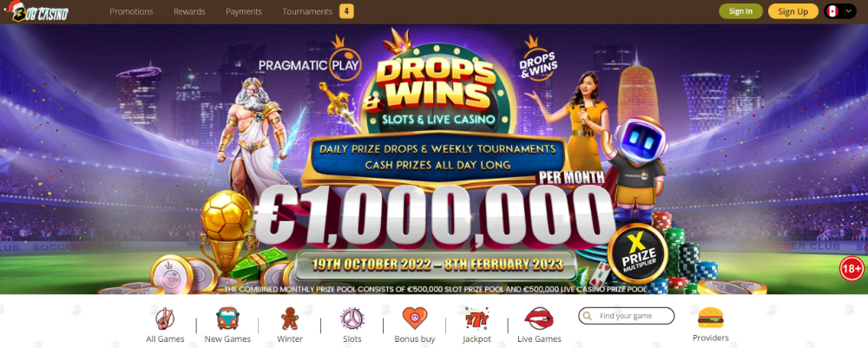
Task: Open the Winter gingerbread man category
Action: click(x=290, y=319)
